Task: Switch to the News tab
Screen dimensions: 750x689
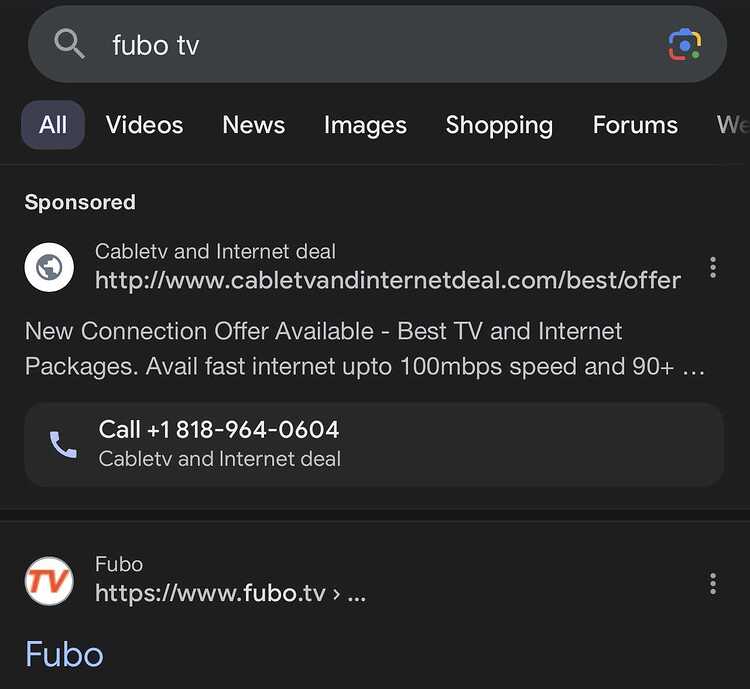Action: [254, 125]
